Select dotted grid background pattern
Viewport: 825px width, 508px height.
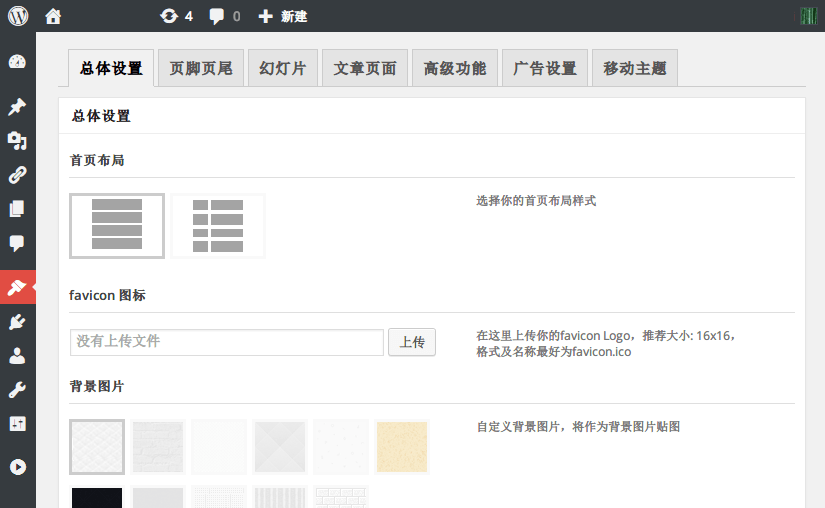[219, 497]
